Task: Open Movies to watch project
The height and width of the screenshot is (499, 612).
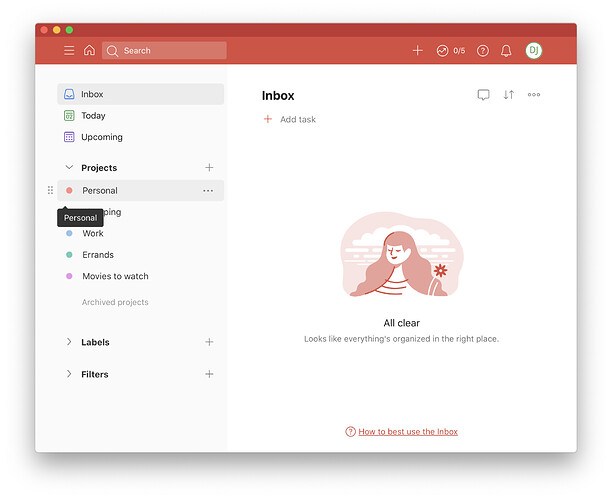Action: (141, 276)
